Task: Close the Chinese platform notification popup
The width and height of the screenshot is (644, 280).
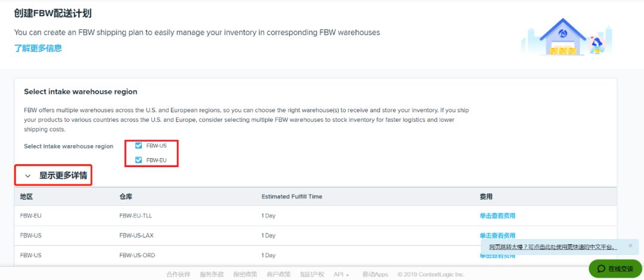Action: 630,245
